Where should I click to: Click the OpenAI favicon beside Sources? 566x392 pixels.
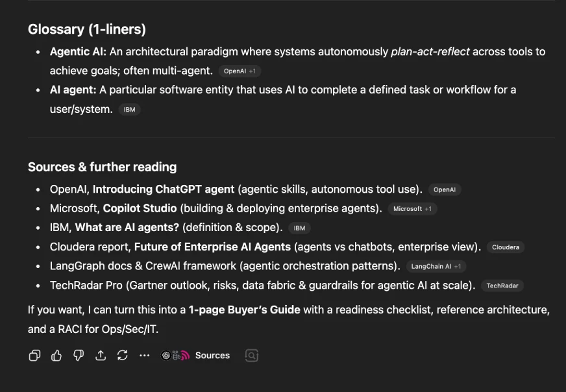pos(166,355)
